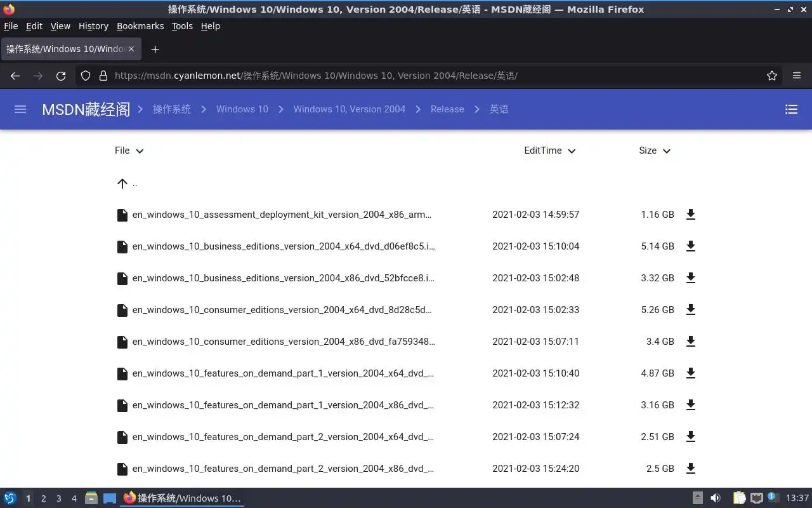Open en_windows_10_consumer_editions x86 dvd_fa759348 row

click(406, 342)
